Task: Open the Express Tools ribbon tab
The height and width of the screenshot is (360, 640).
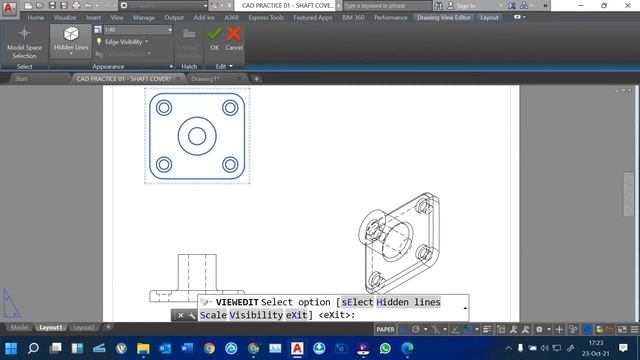Action: click(x=266, y=18)
